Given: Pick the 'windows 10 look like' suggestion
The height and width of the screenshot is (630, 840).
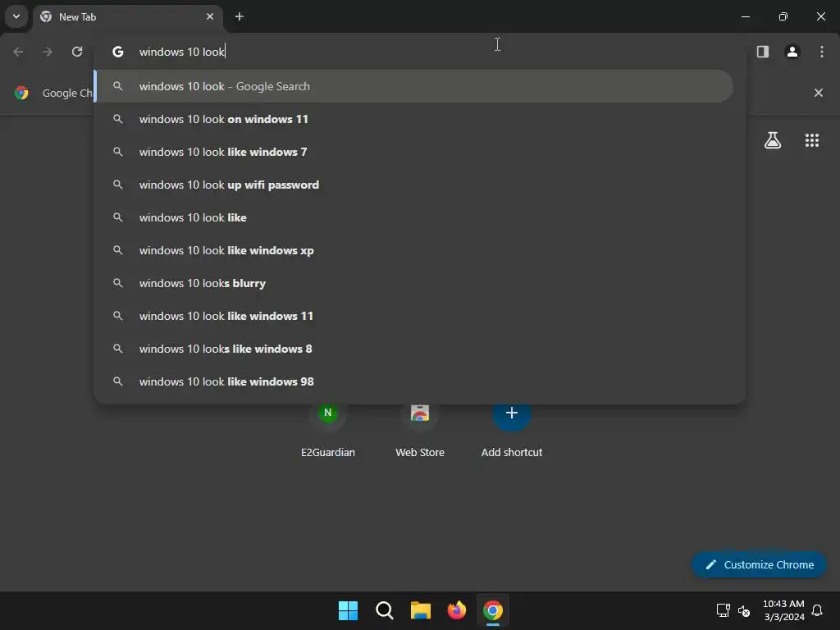Looking at the screenshot, I should 413,217.
